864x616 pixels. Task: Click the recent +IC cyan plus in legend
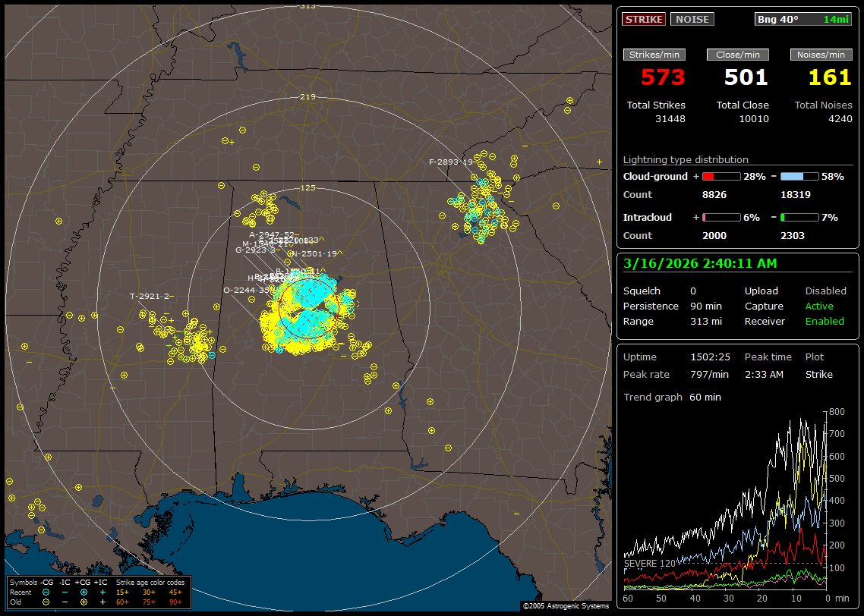coord(102,592)
